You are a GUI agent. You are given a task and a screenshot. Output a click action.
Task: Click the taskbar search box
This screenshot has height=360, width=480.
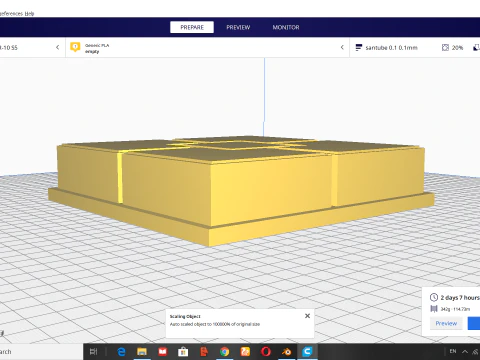pyautogui.click(x=40, y=351)
